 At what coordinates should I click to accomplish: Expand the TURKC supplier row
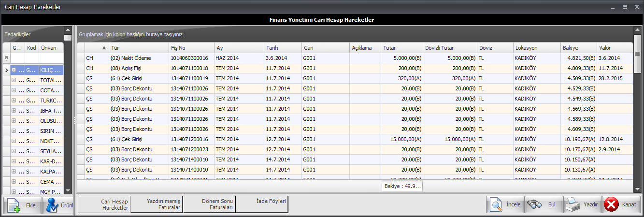pos(14,101)
